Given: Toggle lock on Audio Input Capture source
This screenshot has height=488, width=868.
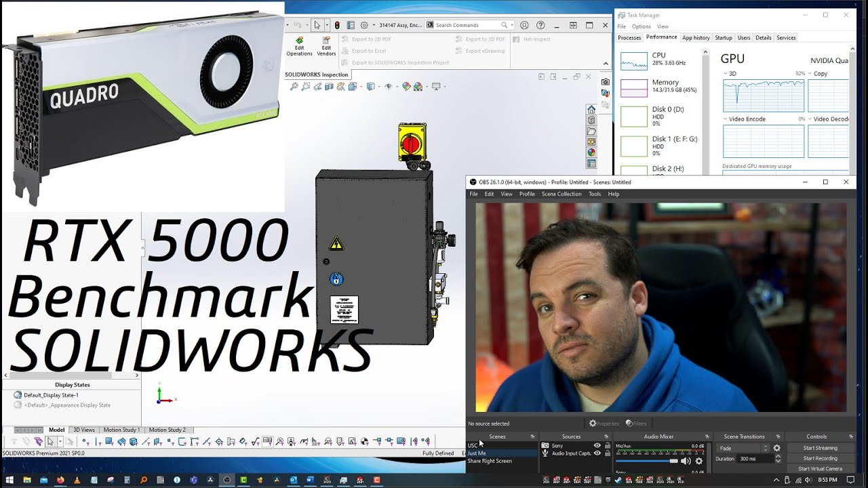Looking at the screenshot, I should click(607, 453).
